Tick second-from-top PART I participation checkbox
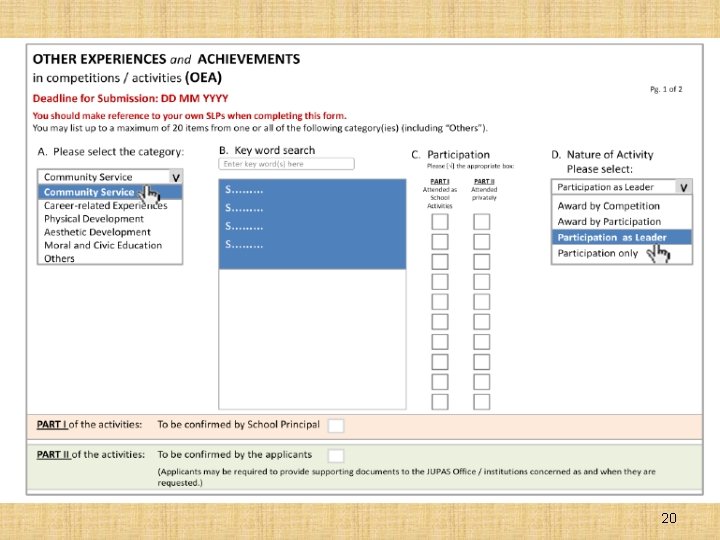The image size is (720, 540). click(x=440, y=242)
